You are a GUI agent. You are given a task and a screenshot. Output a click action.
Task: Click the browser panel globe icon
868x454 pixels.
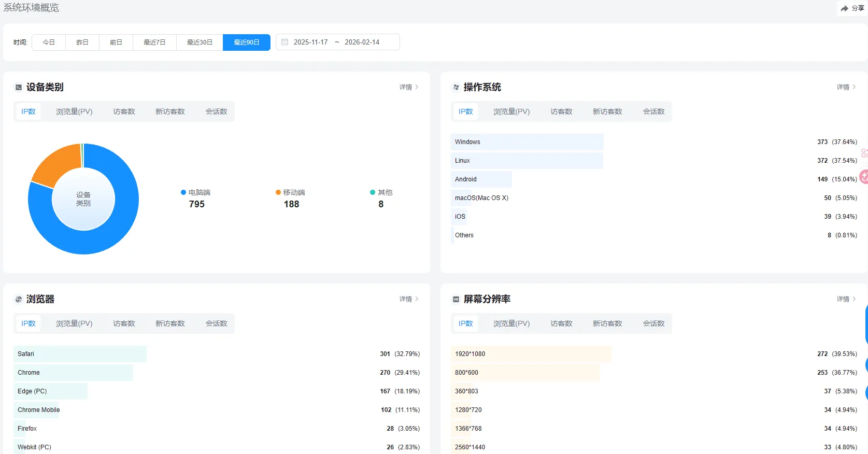pos(19,299)
